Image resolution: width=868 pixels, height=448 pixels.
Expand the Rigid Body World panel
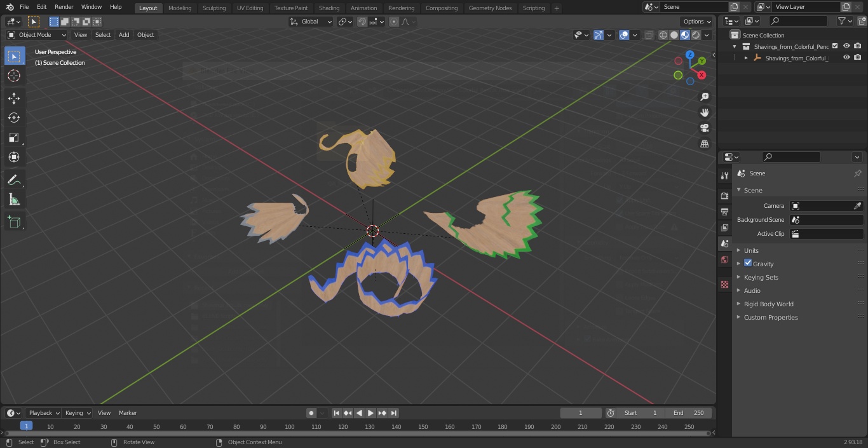768,304
